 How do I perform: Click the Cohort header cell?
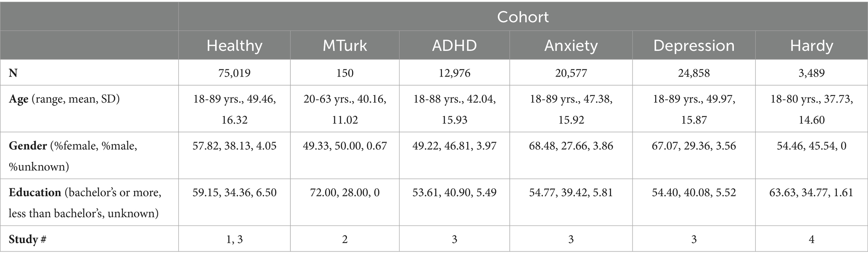coord(523,17)
